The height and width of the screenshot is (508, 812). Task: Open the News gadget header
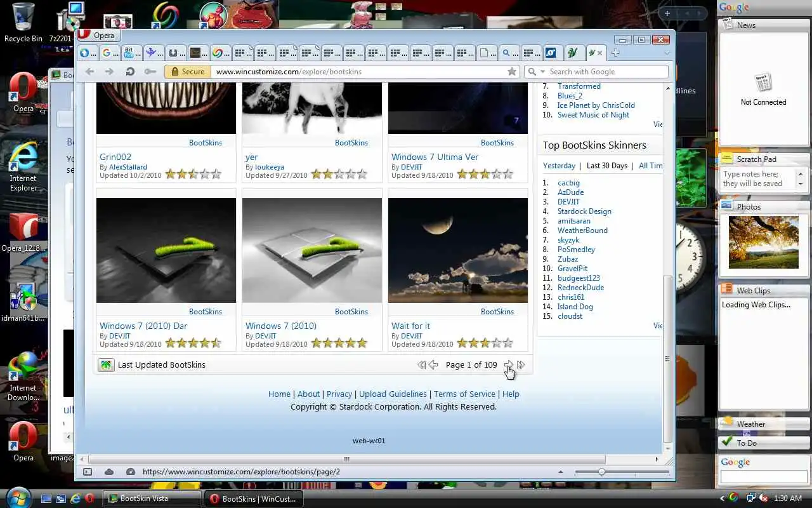pyautogui.click(x=764, y=25)
